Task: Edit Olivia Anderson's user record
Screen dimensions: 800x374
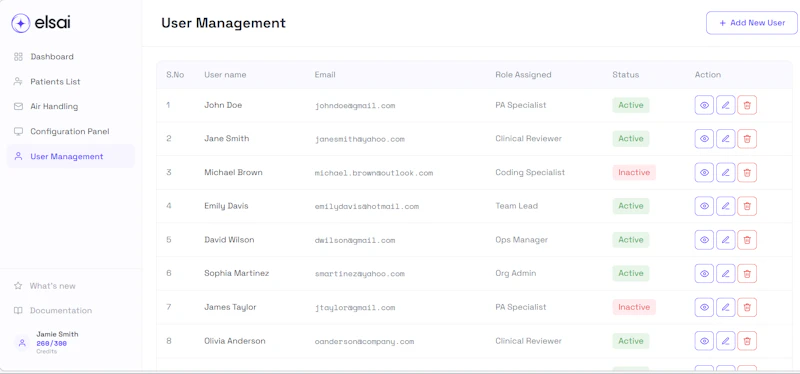Action: 726,341
